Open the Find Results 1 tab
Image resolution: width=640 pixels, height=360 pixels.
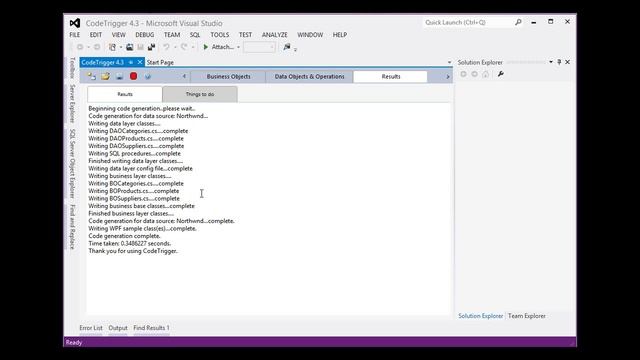click(151, 328)
